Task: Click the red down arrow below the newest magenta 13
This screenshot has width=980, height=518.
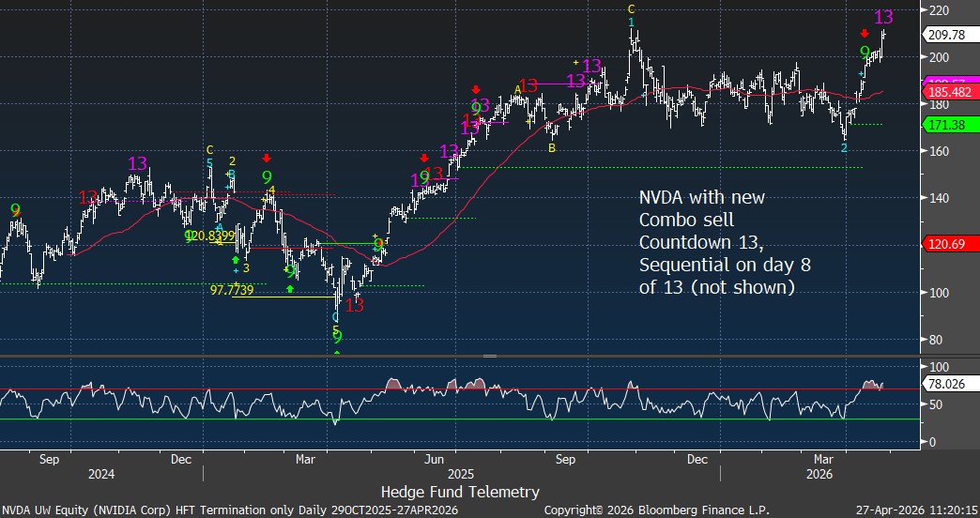Action: pyautogui.click(x=865, y=33)
